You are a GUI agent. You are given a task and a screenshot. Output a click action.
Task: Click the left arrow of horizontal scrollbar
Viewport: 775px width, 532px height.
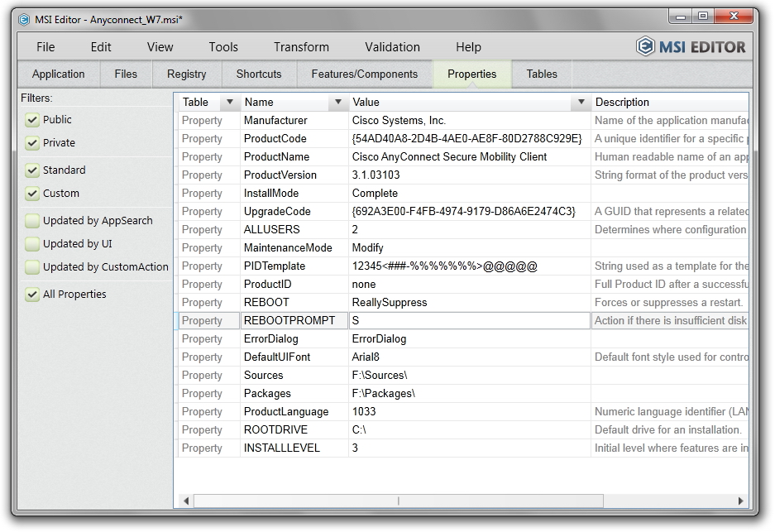tap(186, 501)
